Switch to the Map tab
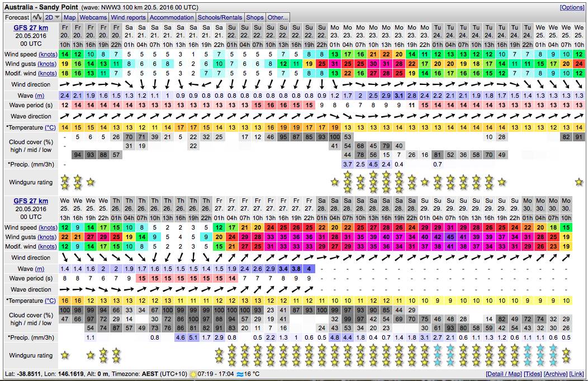Image resolution: width=588 pixels, height=381 pixels. [x=69, y=17]
